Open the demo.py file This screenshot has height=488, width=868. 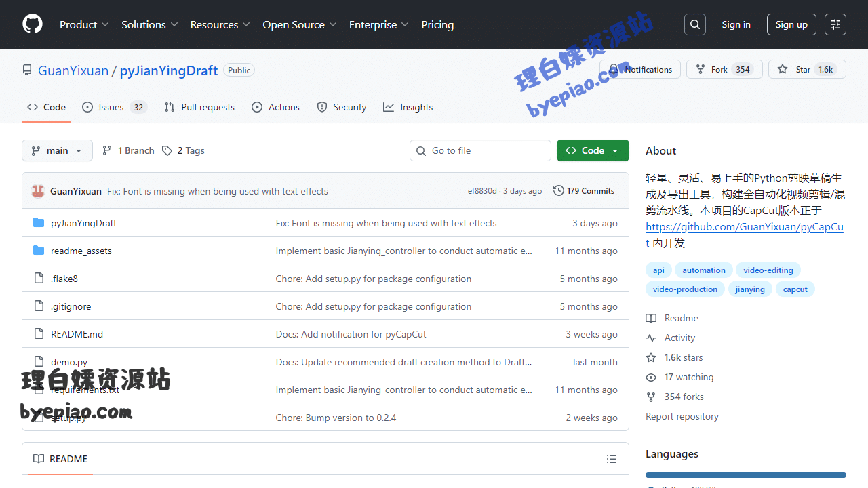coord(69,362)
